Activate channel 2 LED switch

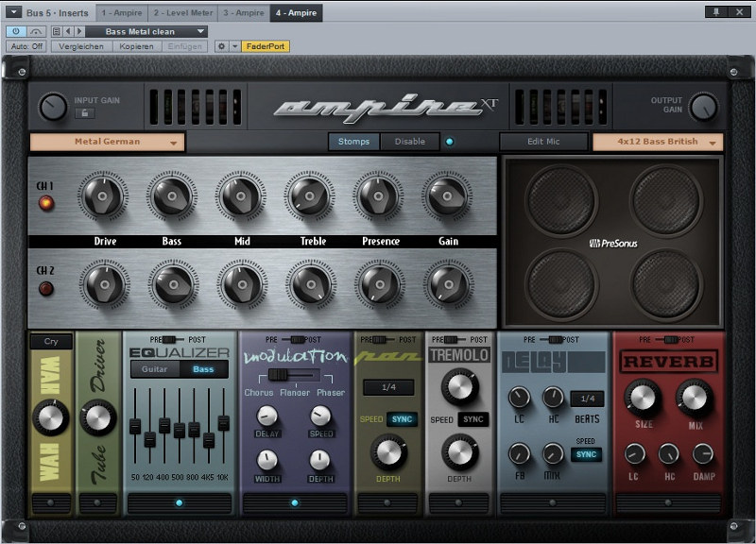pyautogui.click(x=45, y=289)
